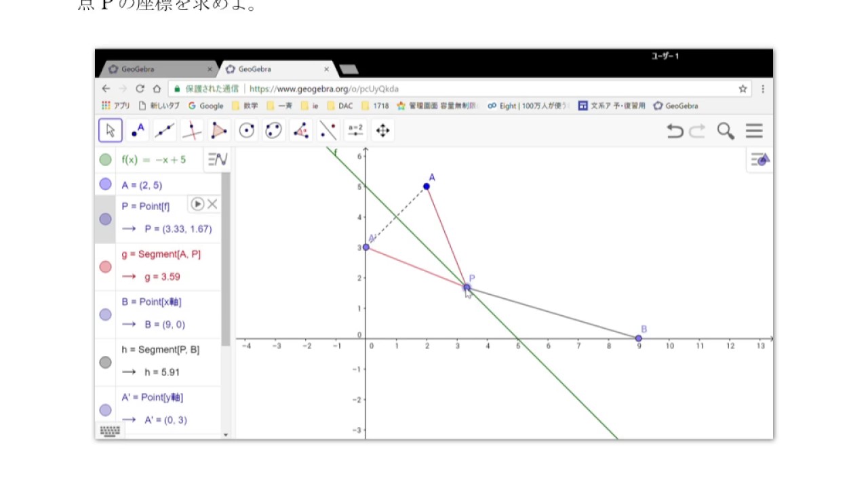Open the ie bookmark folder
868x488 pixels.
310,106
